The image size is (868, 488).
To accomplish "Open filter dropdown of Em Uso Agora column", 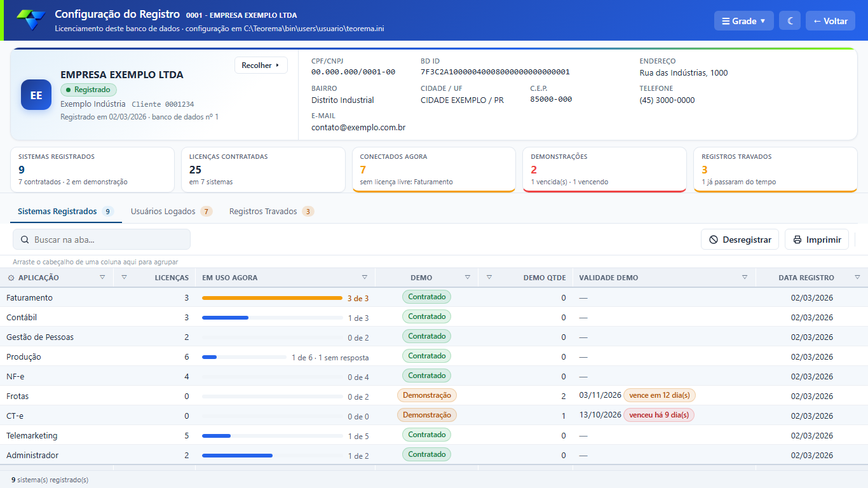I will (x=365, y=277).
